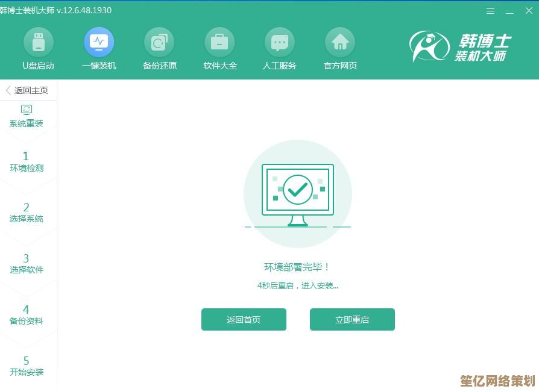The image size is (539, 392).
Task: Click the 系统重装 sidebar icon
Action: (26, 116)
